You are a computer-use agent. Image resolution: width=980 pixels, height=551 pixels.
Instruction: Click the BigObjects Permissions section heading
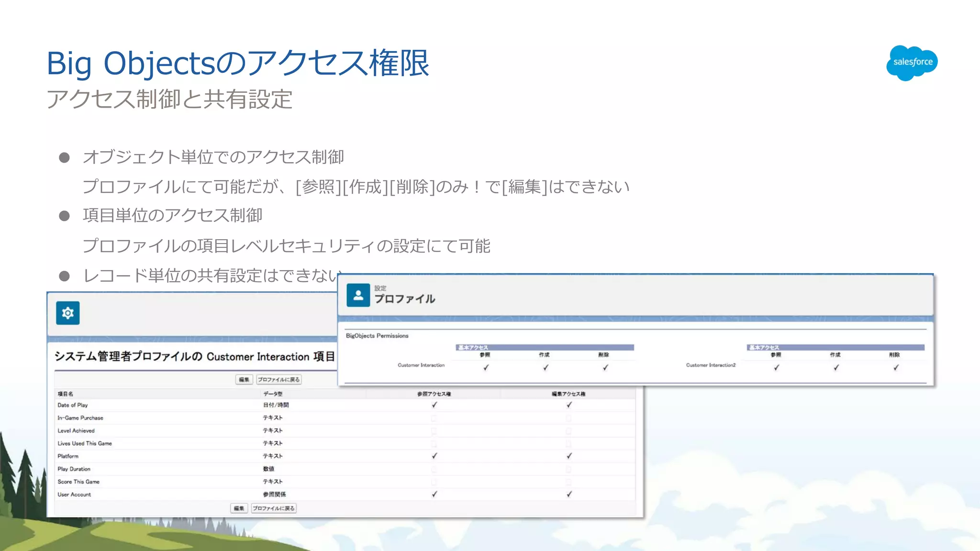pyautogui.click(x=377, y=336)
